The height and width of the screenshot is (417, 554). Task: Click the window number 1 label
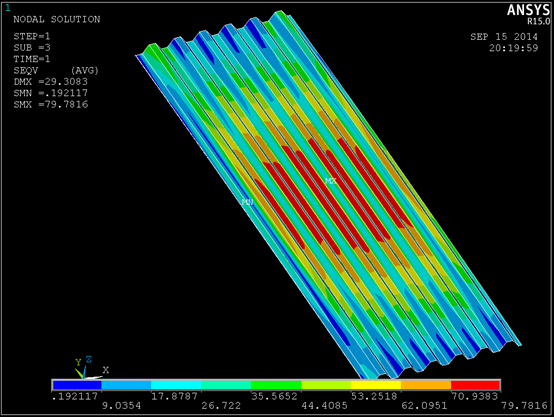pyautogui.click(x=8, y=8)
